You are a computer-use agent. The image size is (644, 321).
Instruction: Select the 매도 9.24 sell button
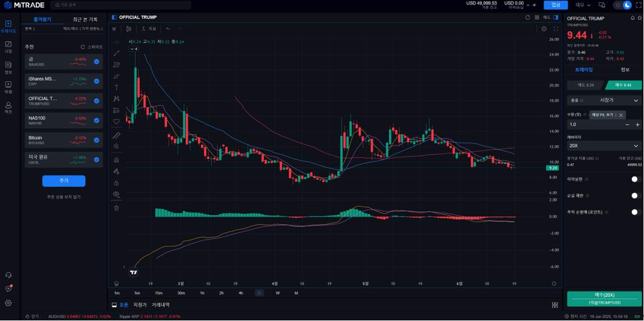[x=586, y=85]
